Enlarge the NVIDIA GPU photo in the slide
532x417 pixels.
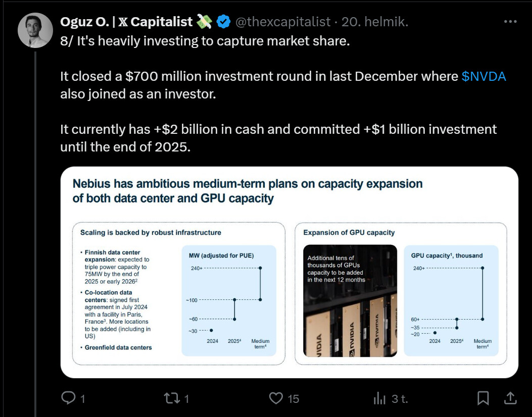tap(350, 301)
